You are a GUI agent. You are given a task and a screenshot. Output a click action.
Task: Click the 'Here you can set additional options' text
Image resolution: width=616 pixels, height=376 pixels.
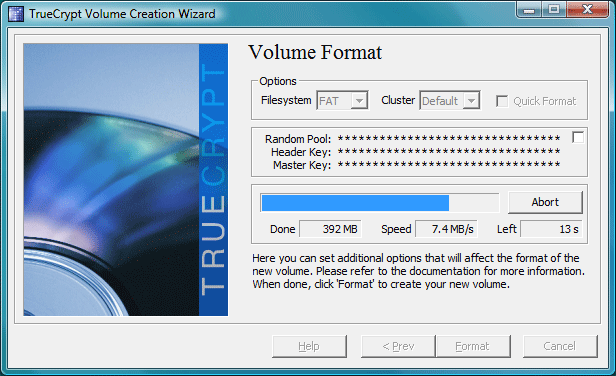pos(418,271)
